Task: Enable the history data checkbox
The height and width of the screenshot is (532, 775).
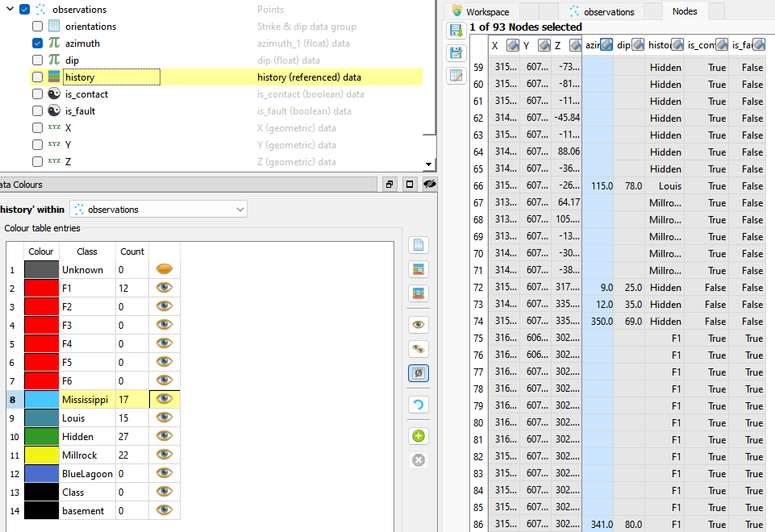Action: pyautogui.click(x=38, y=77)
